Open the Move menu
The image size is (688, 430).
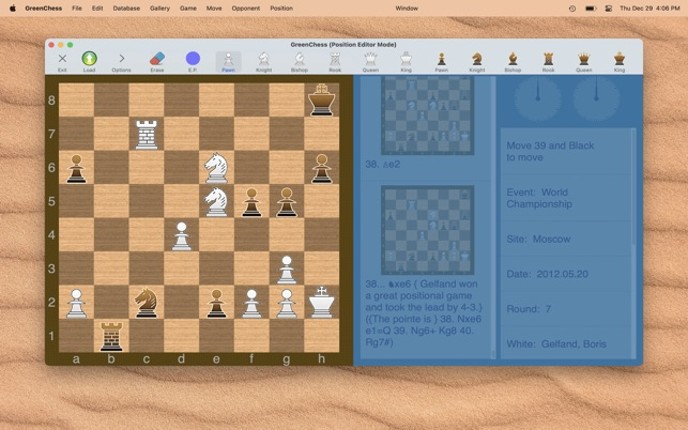214,8
